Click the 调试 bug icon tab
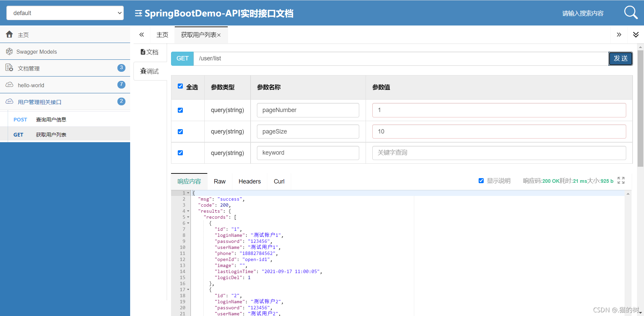 (150, 71)
